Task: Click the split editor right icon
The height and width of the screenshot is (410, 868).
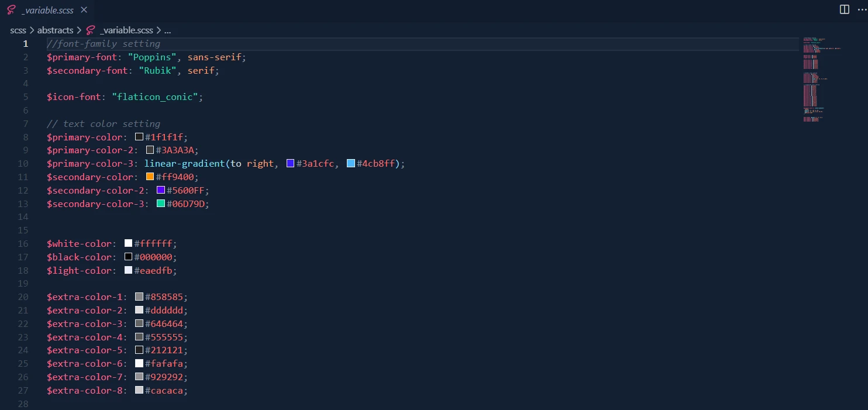Action: [x=844, y=9]
